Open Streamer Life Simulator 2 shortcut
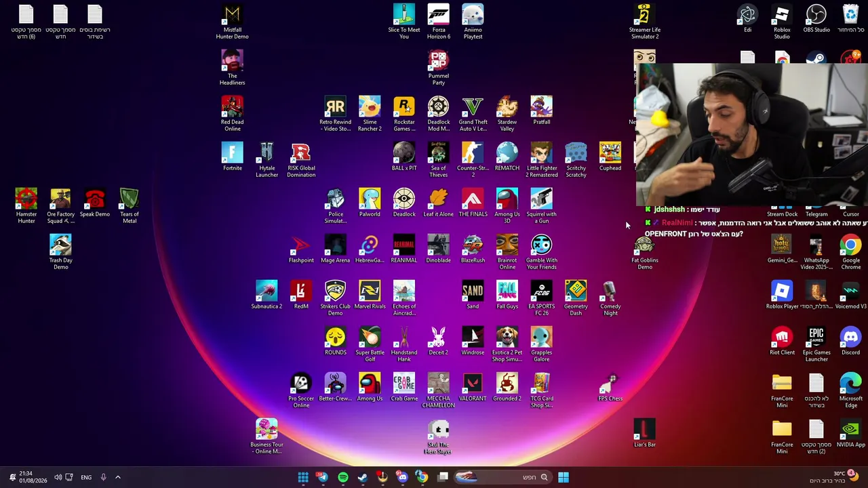 [x=644, y=22]
